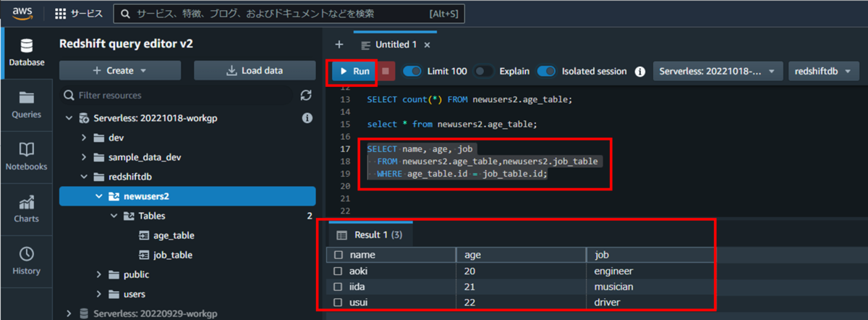Viewport: 868px width, 320px height.
Task: Click the stop query button
Action: coord(386,71)
